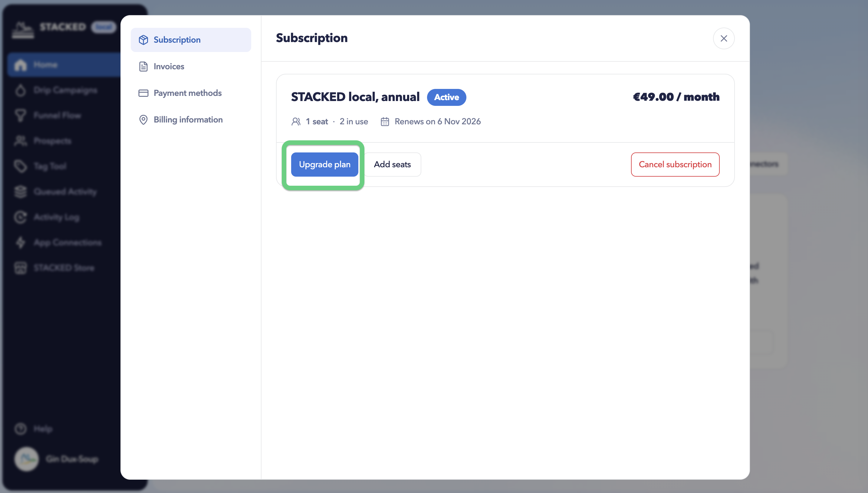
Task: Close the Subscription dialog with the X
Action: click(x=724, y=38)
